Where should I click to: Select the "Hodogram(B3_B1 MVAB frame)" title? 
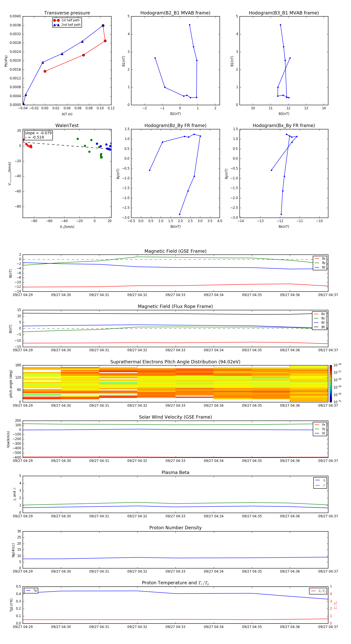(284, 13)
